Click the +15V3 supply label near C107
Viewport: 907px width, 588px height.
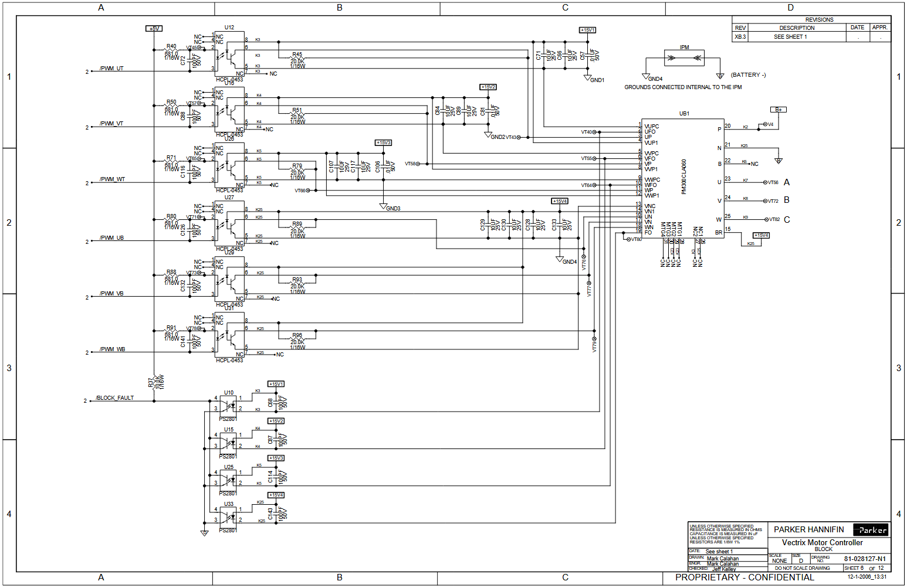383,142
